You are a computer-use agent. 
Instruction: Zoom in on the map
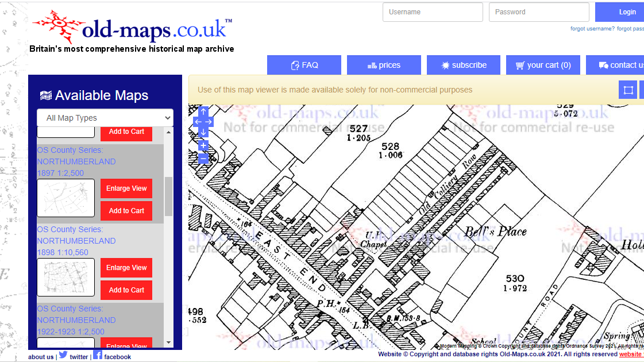pos(203,145)
